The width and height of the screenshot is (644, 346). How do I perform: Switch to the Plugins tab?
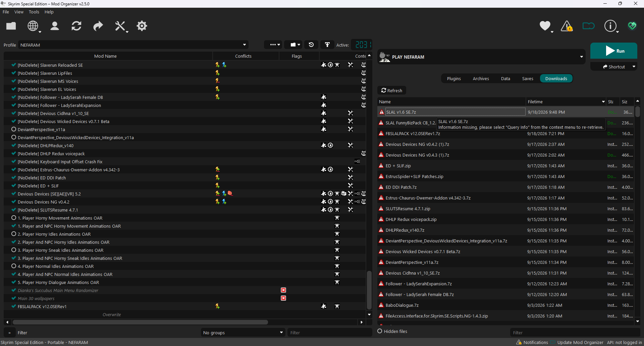click(x=454, y=78)
